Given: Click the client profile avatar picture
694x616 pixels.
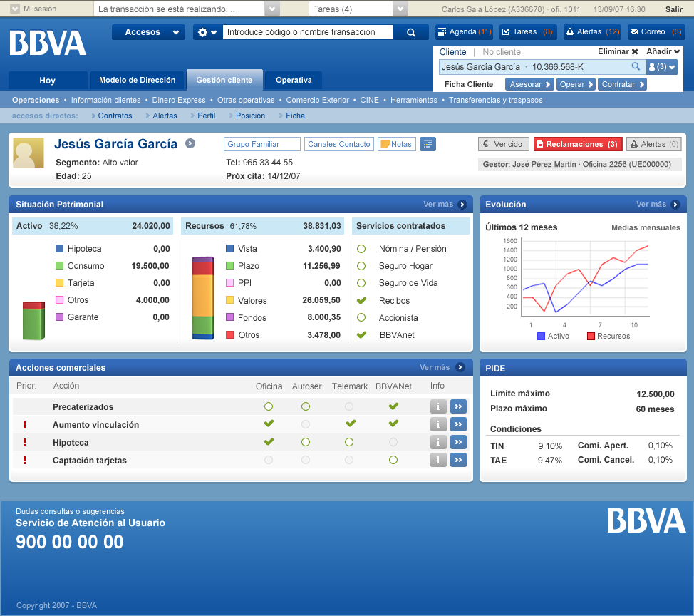Looking at the screenshot, I should tap(29, 153).
